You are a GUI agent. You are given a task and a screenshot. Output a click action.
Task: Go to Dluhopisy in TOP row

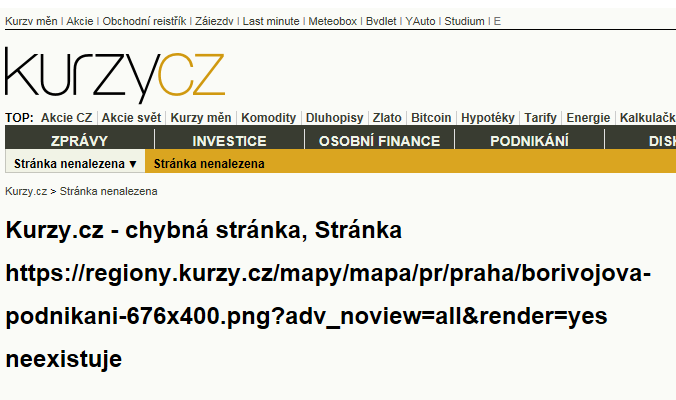335,118
